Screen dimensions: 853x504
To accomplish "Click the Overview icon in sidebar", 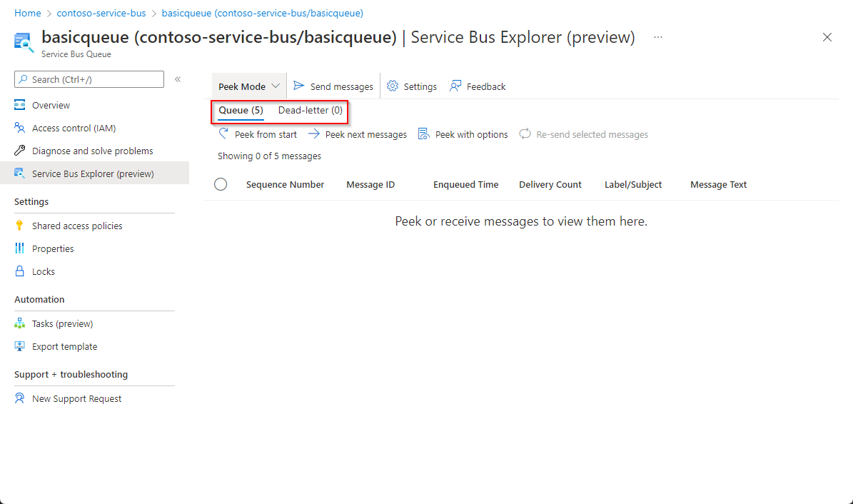I will (19, 104).
